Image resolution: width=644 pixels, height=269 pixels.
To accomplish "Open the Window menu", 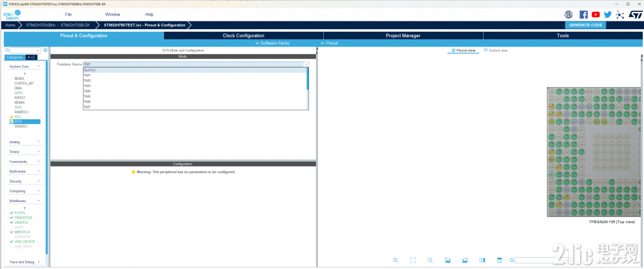I will click(x=113, y=14).
